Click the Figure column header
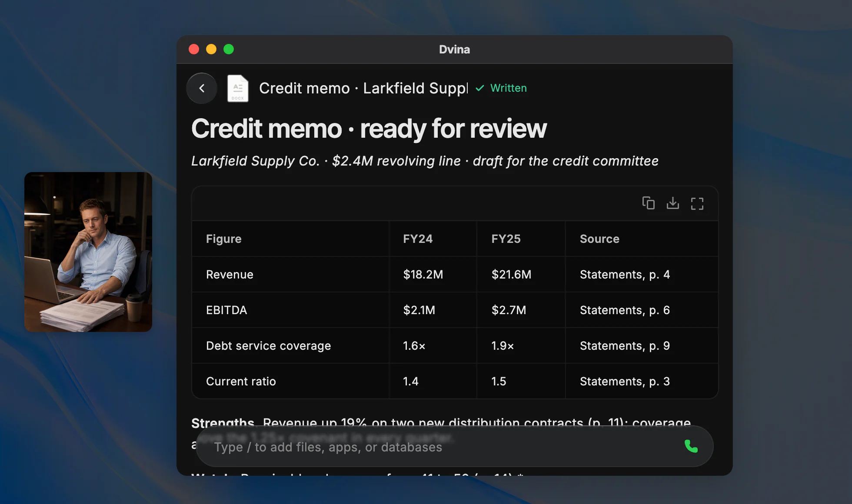852x504 pixels. pyautogui.click(x=224, y=239)
